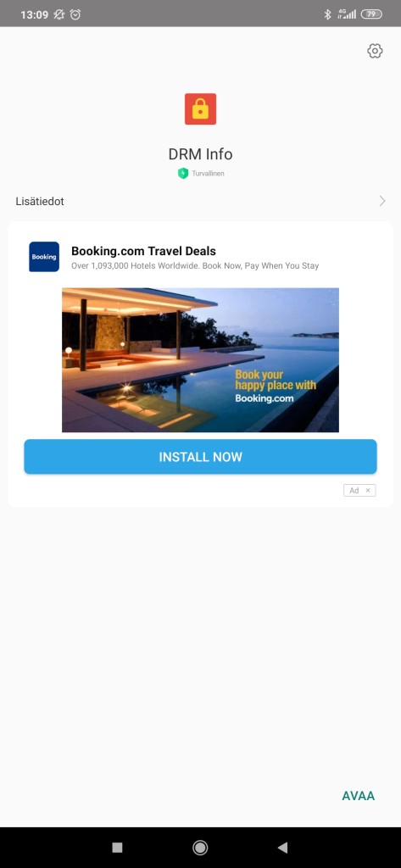The image size is (401, 868).
Task: Tap the Ad label badge
Action: 354,491
